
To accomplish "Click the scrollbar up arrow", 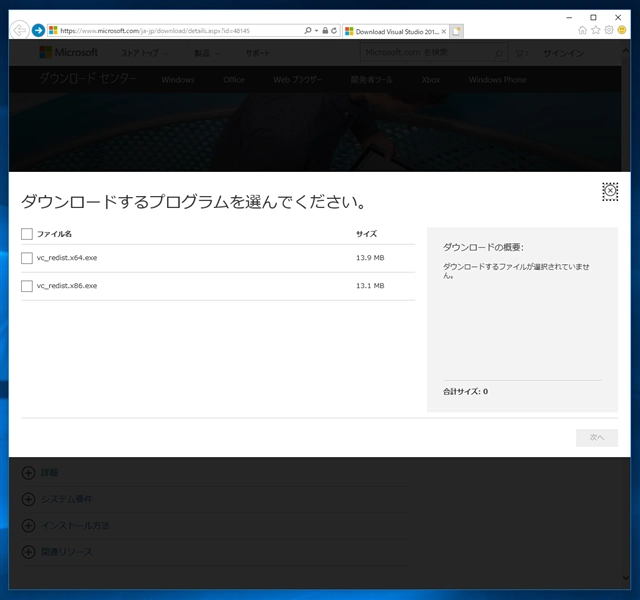I will coord(626,51).
